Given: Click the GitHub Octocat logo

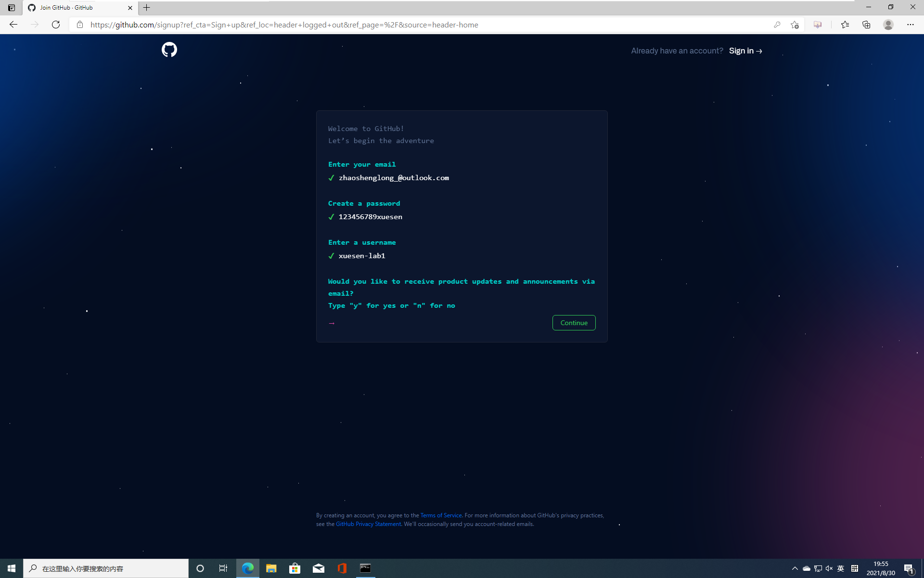Looking at the screenshot, I should (x=169, y=50).
